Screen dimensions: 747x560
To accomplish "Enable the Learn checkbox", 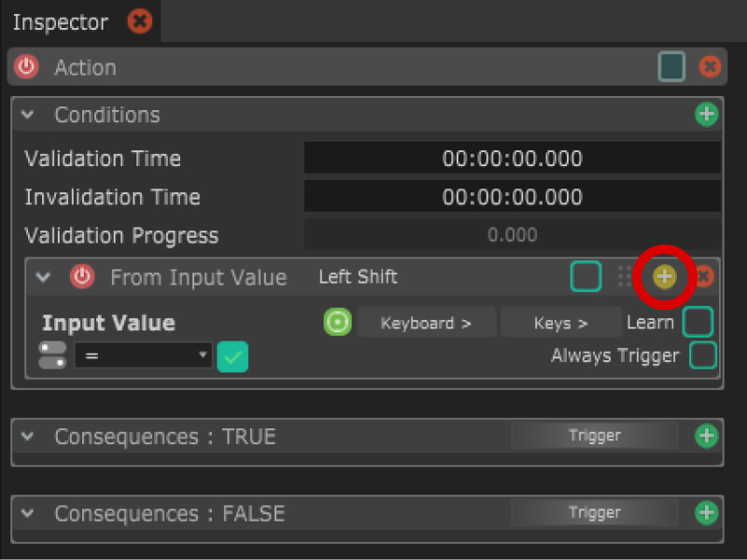I will [698, 322].
